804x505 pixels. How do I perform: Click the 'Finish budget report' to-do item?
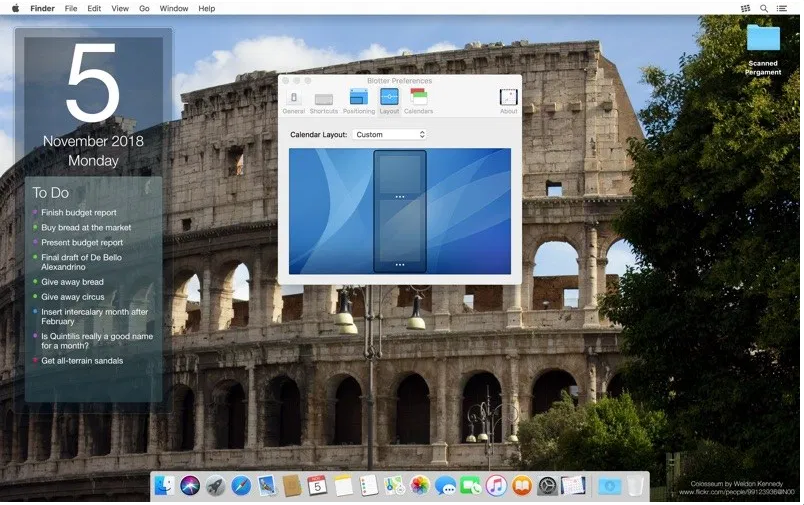coord(78,212)
